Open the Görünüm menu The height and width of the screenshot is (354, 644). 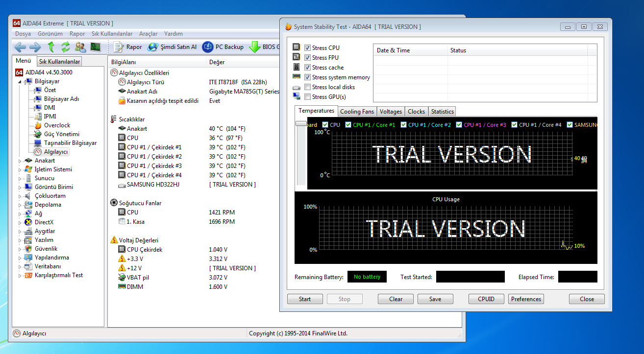[x=50, y=34]
